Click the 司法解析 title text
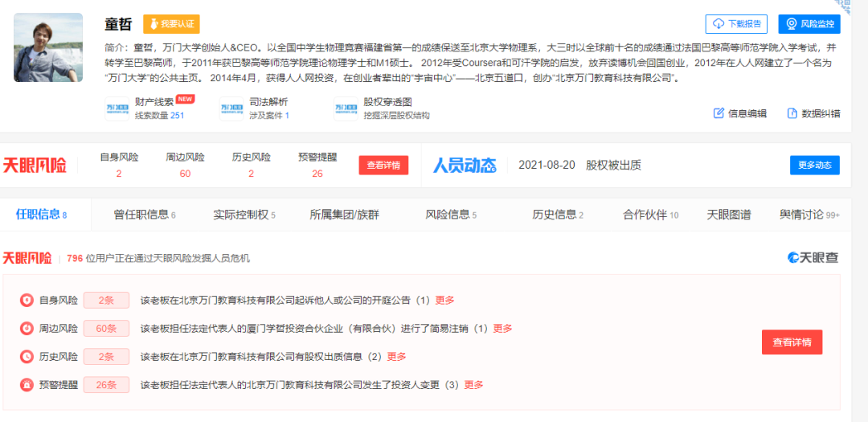868x422 pixels. coord(268,102)
